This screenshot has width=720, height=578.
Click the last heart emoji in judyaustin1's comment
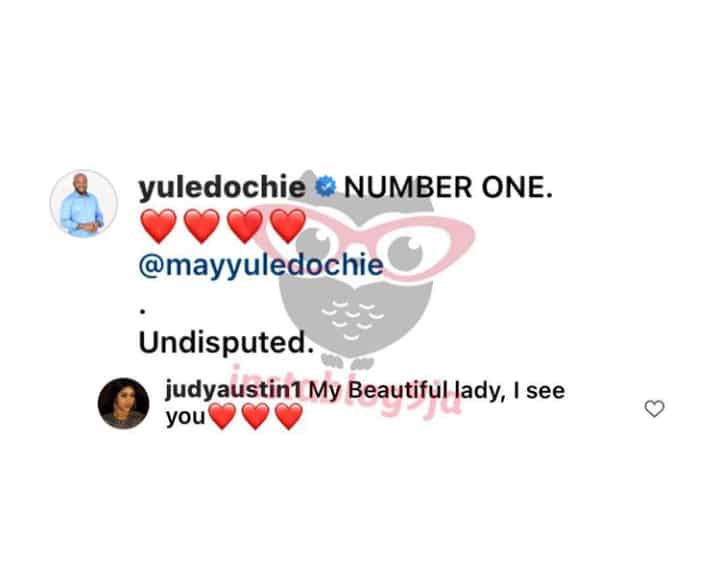coord(289,416)
